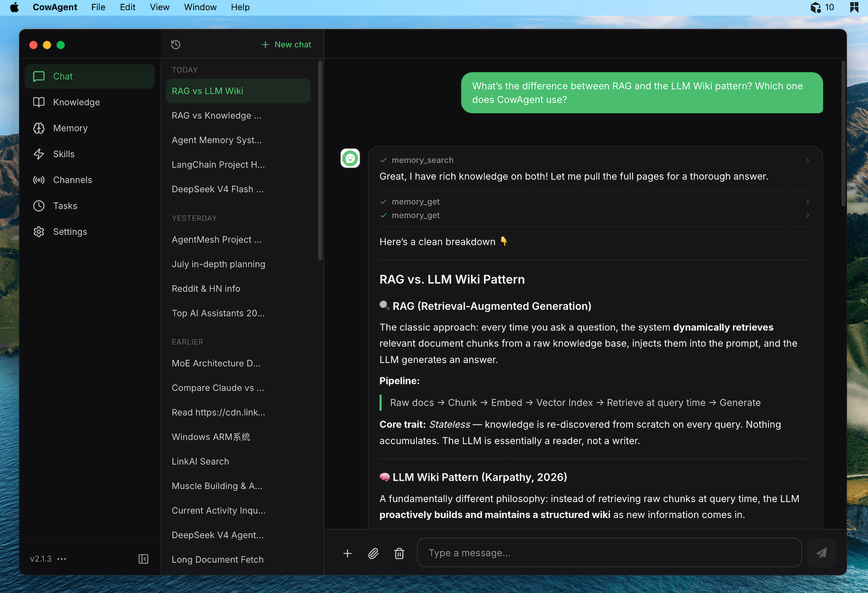Viewport: 868px width, 593px height.
Task: Open the three-dot menu beside v2.1.3
Action: click(x=62, y=559)
